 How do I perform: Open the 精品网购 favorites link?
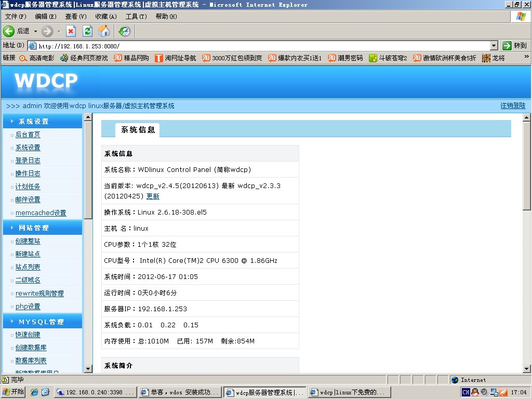(131, 58)
